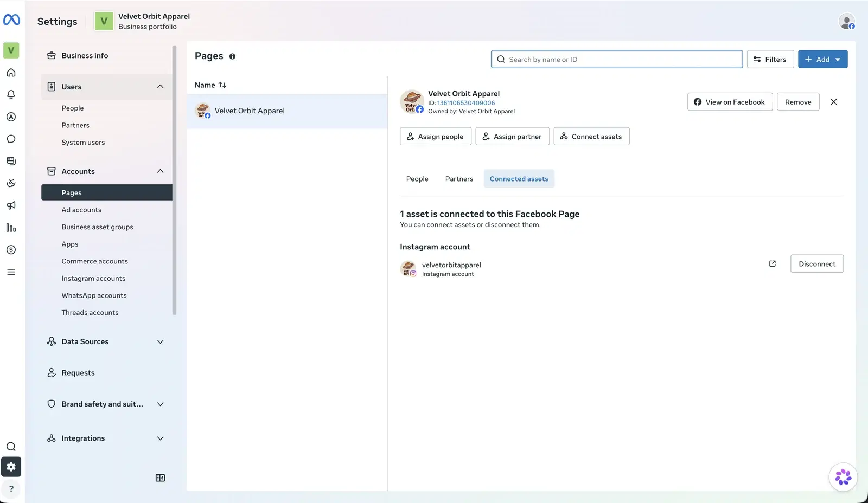Open the Help question mark icon

pyautogui.click(x=11, y=489)
